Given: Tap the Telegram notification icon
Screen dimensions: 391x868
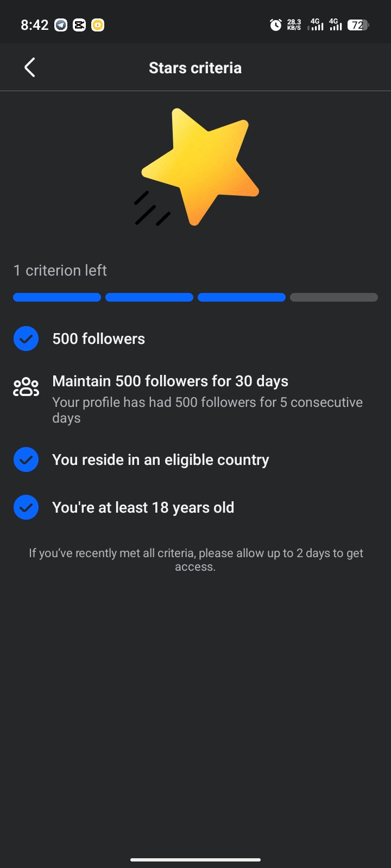Looking at the screenshot, I should pyautogui.click(x=61, y=25).
